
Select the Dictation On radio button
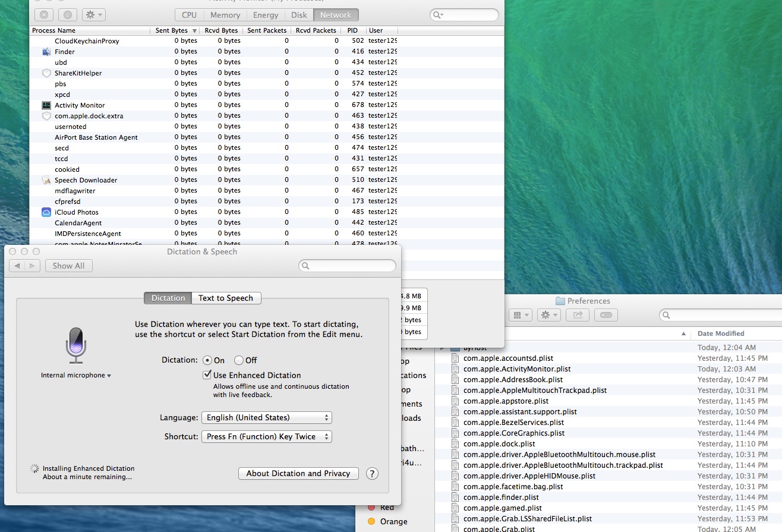tap(207, 360)
